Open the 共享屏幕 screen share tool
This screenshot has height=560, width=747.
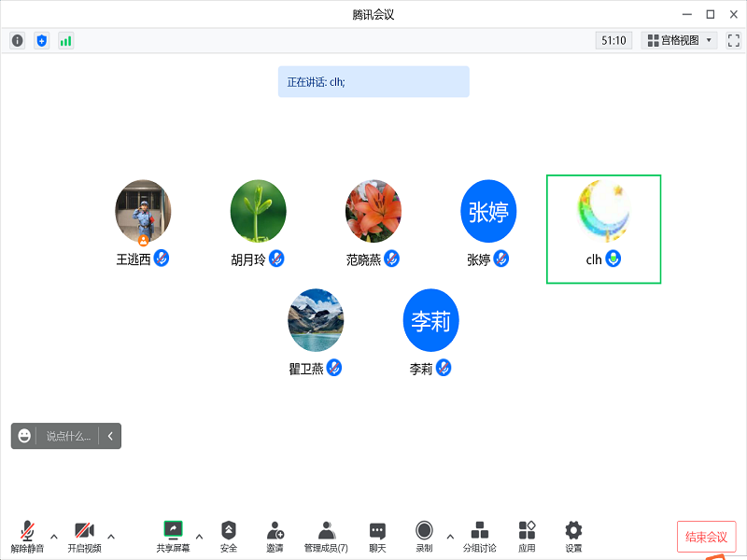point(173,537)
